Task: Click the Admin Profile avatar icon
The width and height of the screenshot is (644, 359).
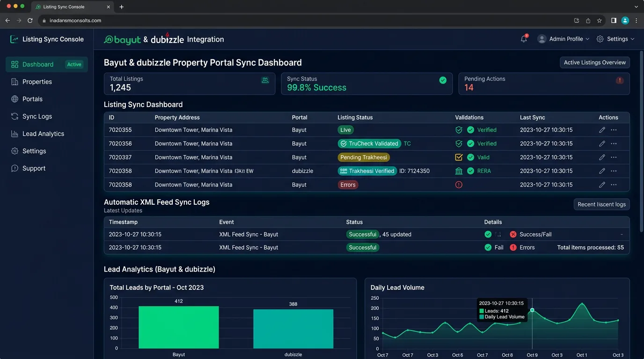Action: [x=542, y=39]
